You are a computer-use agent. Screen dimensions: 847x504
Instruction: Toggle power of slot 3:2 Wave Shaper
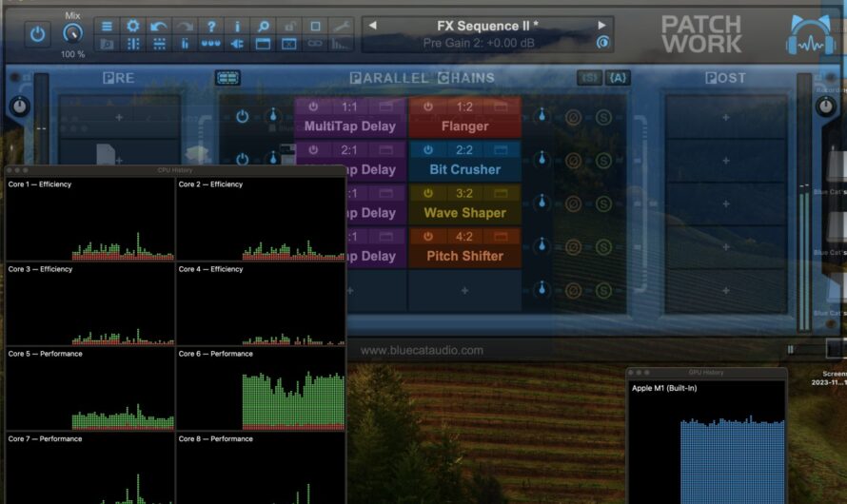(x=428, y=193)
